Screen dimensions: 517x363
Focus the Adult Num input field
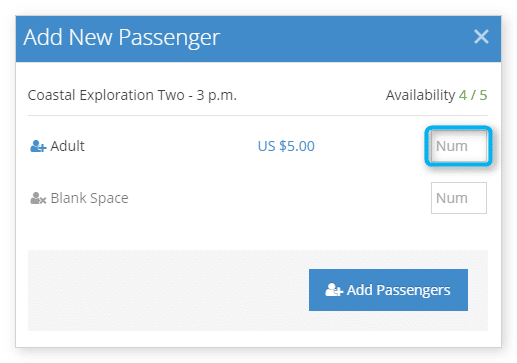458,146
